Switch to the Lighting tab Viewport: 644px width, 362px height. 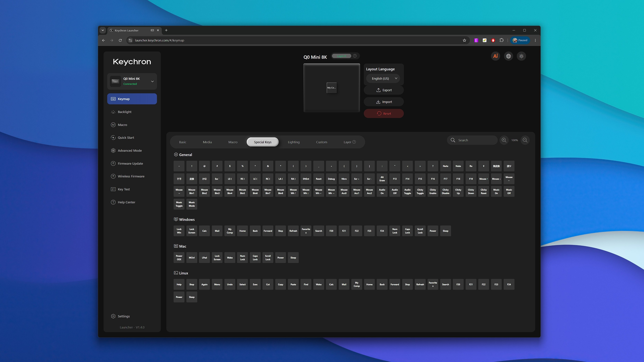(x=294, y=142)
